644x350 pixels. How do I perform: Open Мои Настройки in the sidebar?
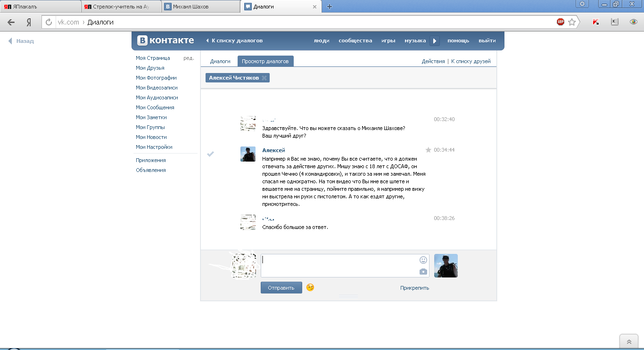pos(154,147)
